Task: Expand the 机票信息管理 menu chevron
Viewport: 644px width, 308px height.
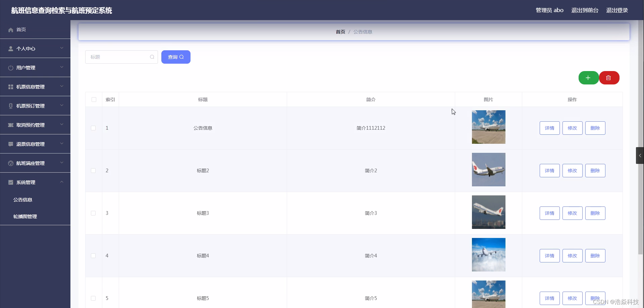Action: click(x=62, y=86)
